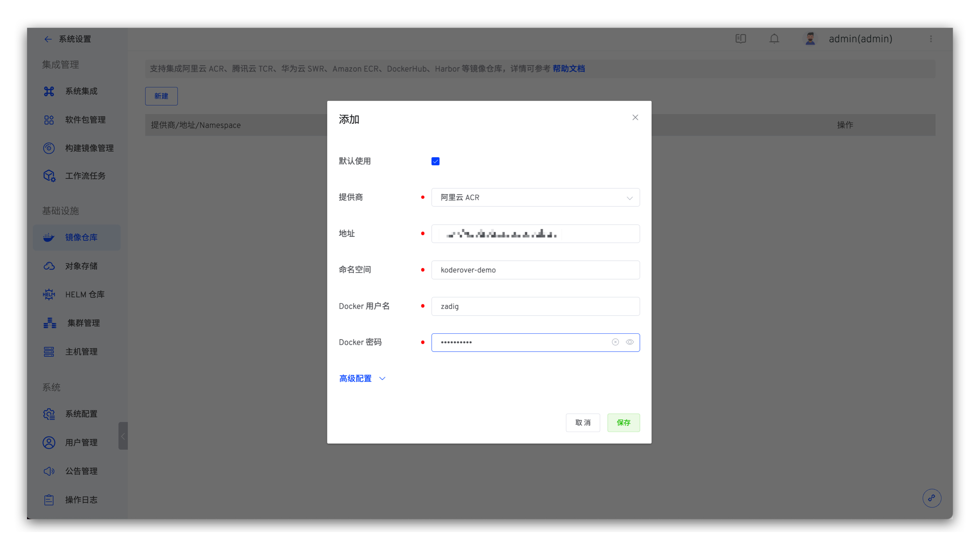Open the 帮助文档 link
Screen dimensions: 980x547
coord(568,68)
